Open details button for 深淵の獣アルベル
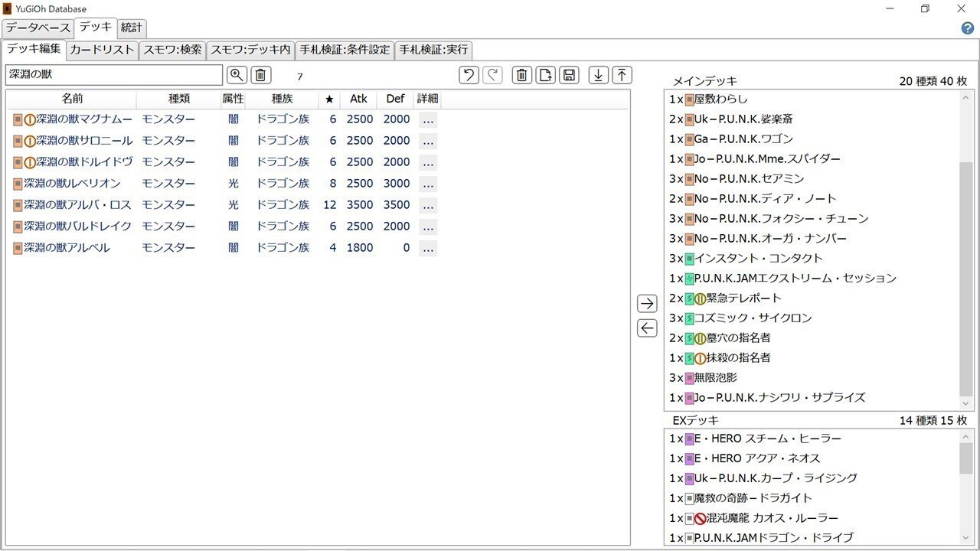Viewport: 980px width, 551px height. (428, 248)
